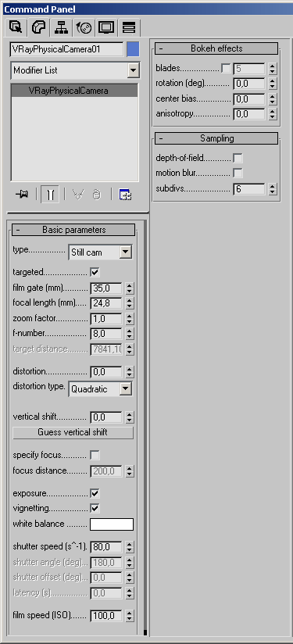Open the Create panel tab
Screen dimensions: 293x644
coord(16,27)
